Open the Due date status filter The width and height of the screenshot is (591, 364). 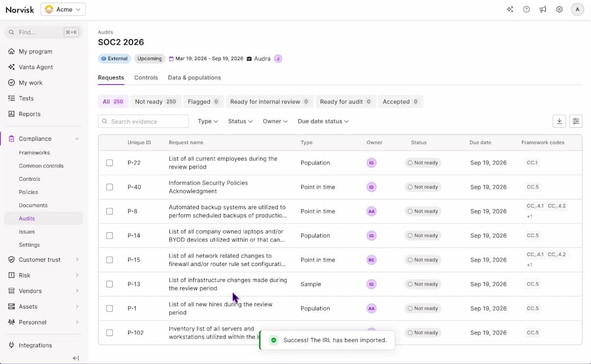pyautogui.click(x=323, y=121)
